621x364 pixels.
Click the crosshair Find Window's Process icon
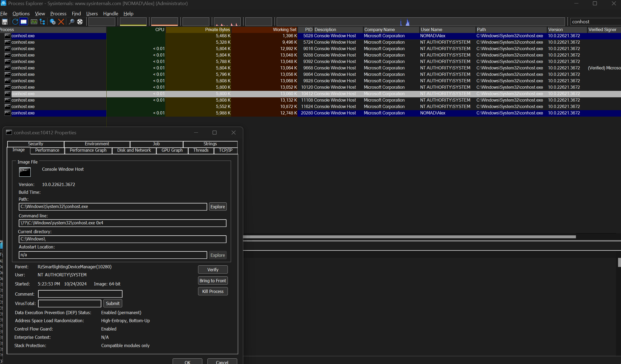click(x=80, y=22)
